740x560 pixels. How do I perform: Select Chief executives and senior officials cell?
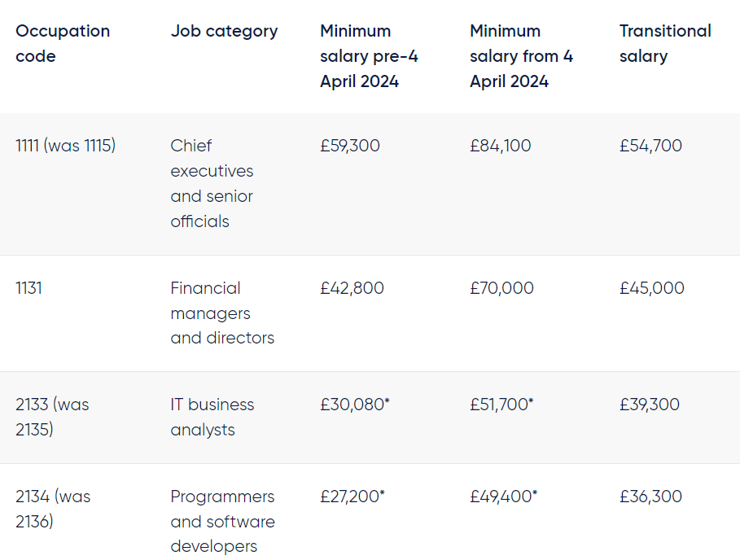pos(212,183)
